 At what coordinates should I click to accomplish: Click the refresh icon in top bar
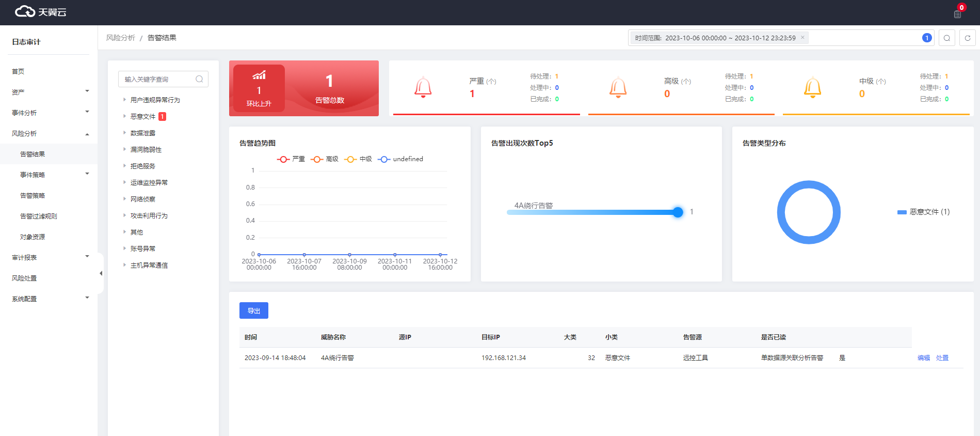[967, 38]
